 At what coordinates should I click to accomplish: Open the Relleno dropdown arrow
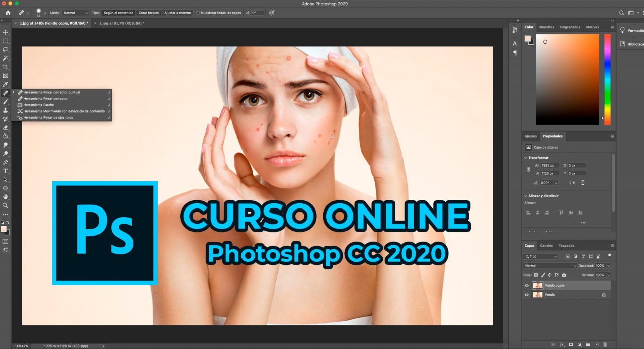(608, 275)
